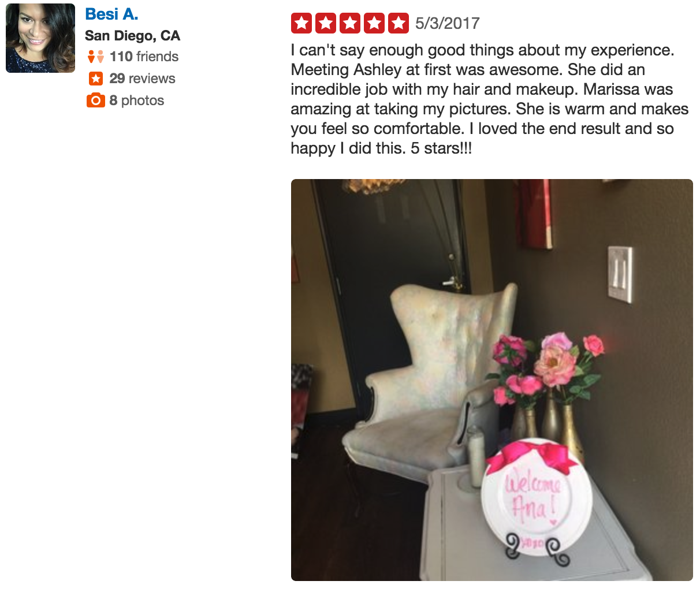Click the word Ashley in the review

(378, 70)
